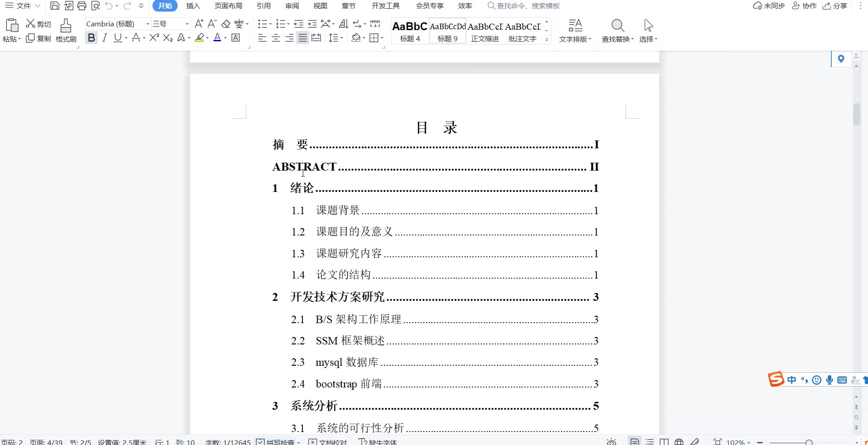Click the 分享 share button

coord(835,6)
